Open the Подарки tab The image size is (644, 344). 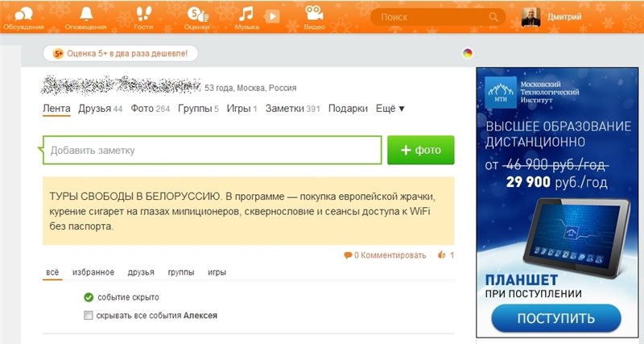(x=348, y=109)
